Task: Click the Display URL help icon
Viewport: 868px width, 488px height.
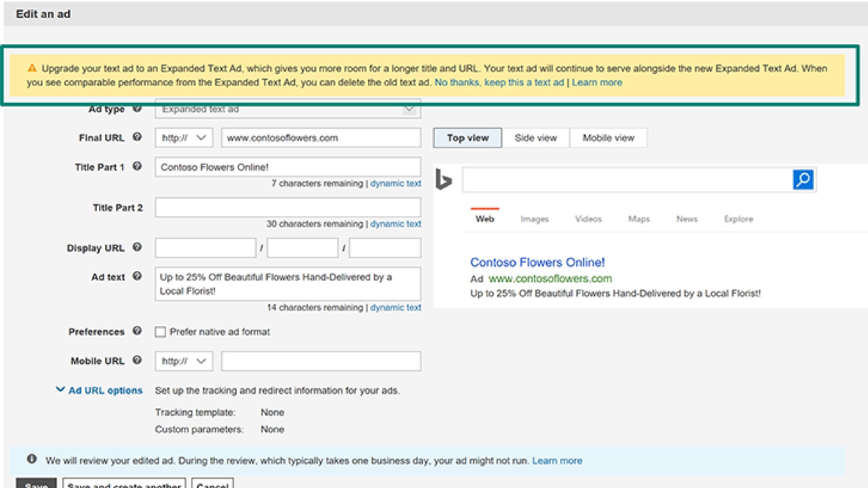Action: click(137, 247)
